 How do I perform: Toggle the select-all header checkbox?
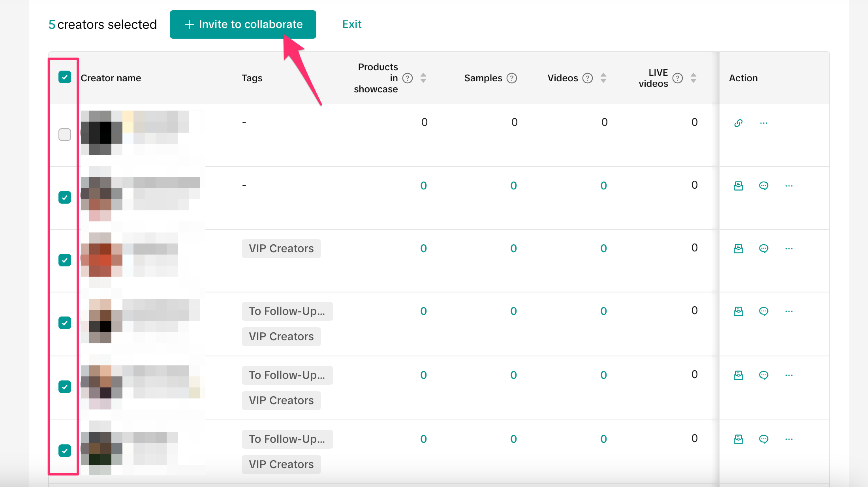click(65, 77)
